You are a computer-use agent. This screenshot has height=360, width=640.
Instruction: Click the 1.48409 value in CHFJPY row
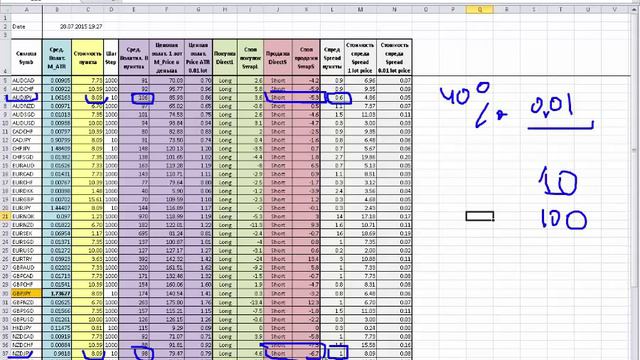coord(57,149)
